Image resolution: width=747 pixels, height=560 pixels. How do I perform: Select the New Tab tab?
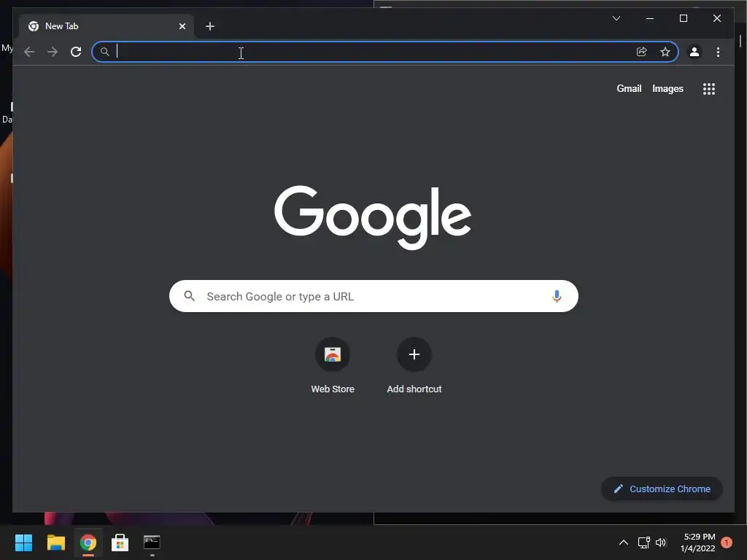tap(107, 26)
